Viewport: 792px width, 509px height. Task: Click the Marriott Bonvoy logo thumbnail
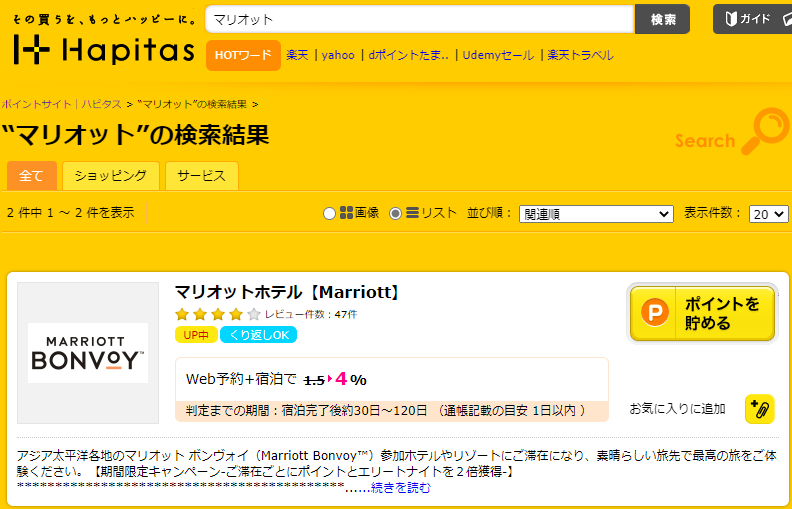(88, 353)
